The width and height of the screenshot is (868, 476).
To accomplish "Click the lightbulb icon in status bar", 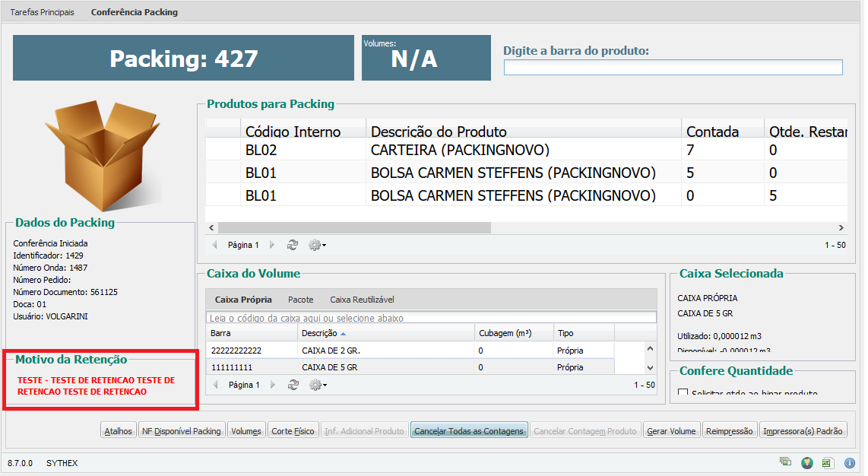I will click(807, 463).
